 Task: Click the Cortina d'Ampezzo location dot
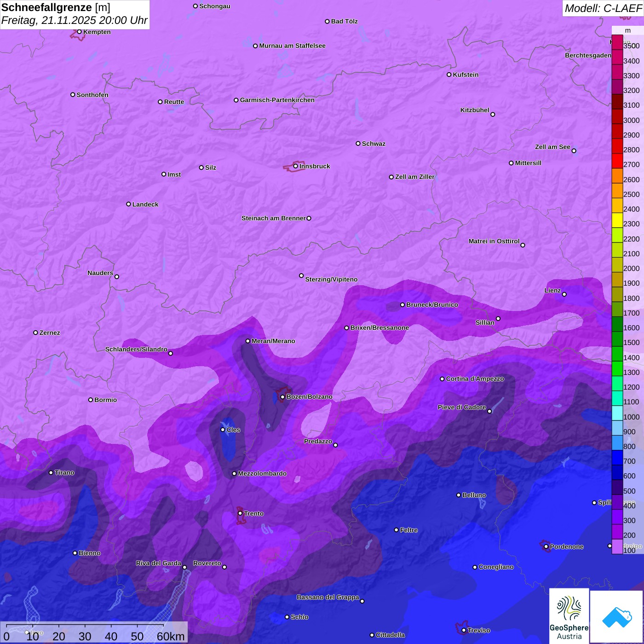coord(442,379)
